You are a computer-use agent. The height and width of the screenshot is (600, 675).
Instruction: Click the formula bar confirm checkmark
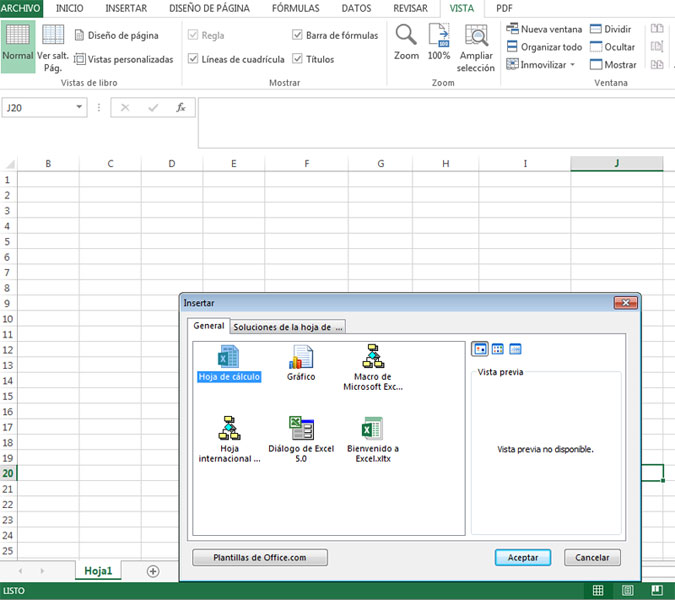153,108
